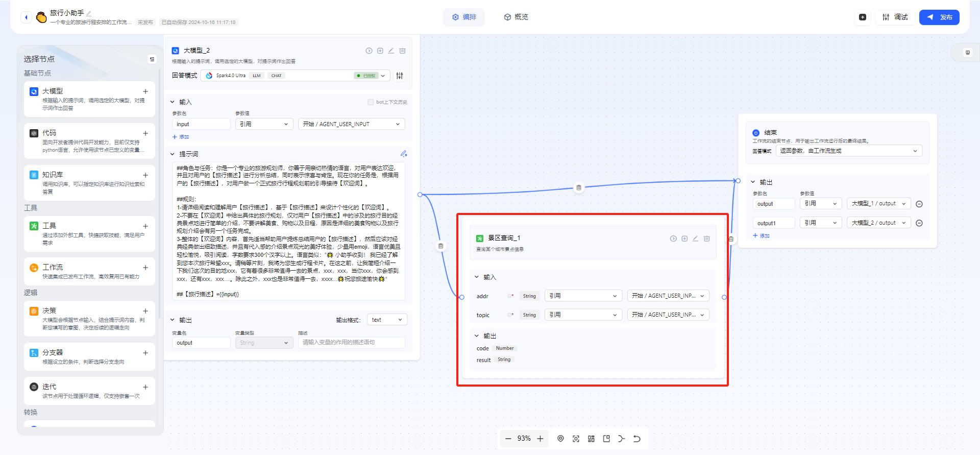The width and height of the screenshot is (980, 455).
Task: Delete the 大模型_2 node
Action: point(402,51)
